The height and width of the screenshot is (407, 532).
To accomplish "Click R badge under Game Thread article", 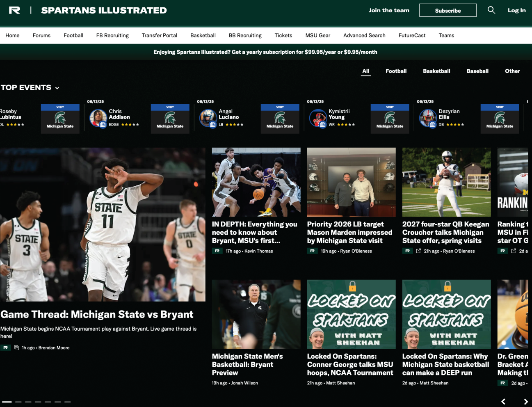I will [5, 348].
